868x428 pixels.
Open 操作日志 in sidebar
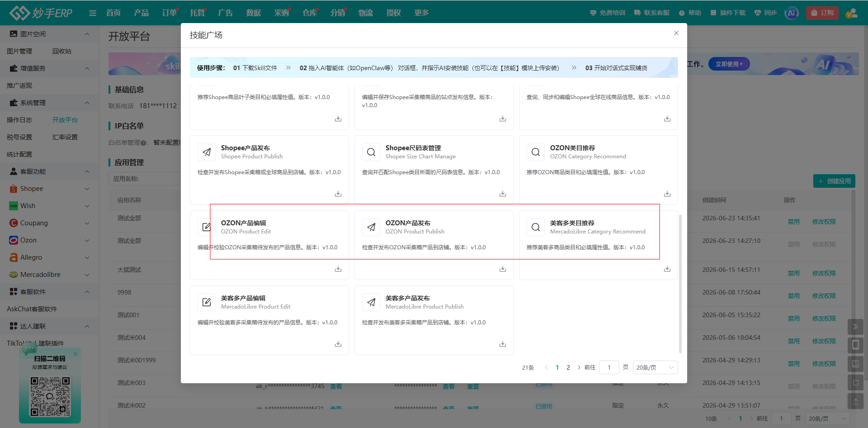click(19, 120)
